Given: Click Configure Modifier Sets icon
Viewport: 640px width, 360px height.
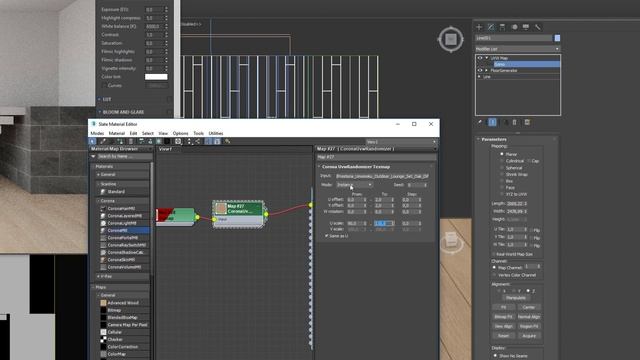Looking at the screenshot, I should 527,122.
